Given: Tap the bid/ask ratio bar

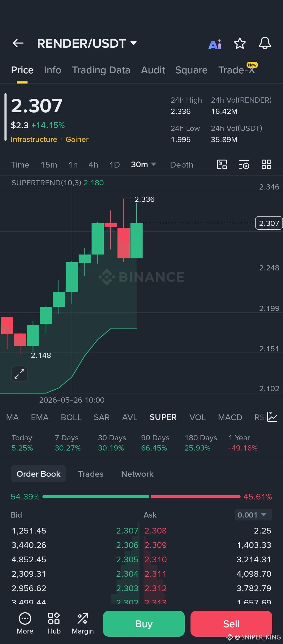Looking at the screenshot, I should point(141,497).
